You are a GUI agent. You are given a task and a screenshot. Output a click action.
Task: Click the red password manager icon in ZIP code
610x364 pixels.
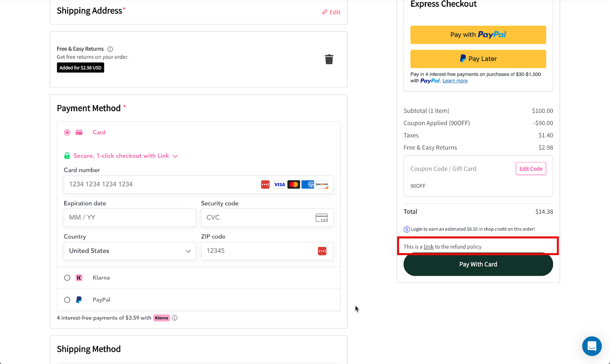tap(322, 251)
